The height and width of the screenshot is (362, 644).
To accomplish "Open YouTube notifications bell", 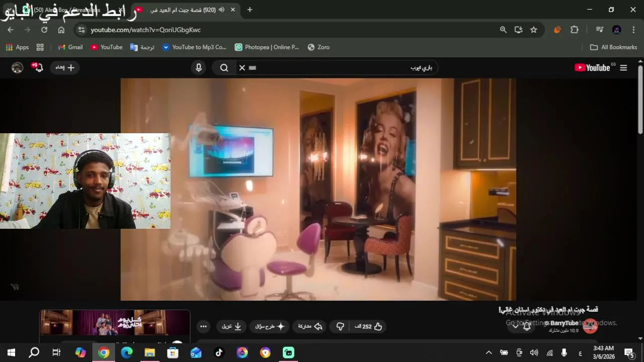I will point(38,67).
